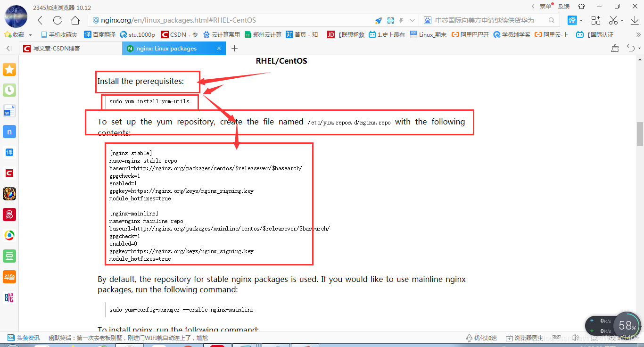Open the sidebar 昵 icon
Screen dimensions: 644x347
click(9, 297)
